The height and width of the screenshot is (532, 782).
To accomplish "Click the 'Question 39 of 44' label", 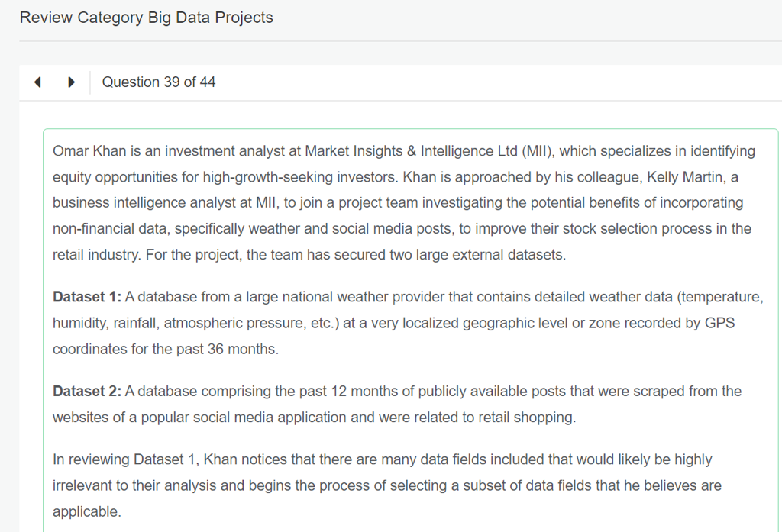I will pyautogui.click(x=159, y=82).
